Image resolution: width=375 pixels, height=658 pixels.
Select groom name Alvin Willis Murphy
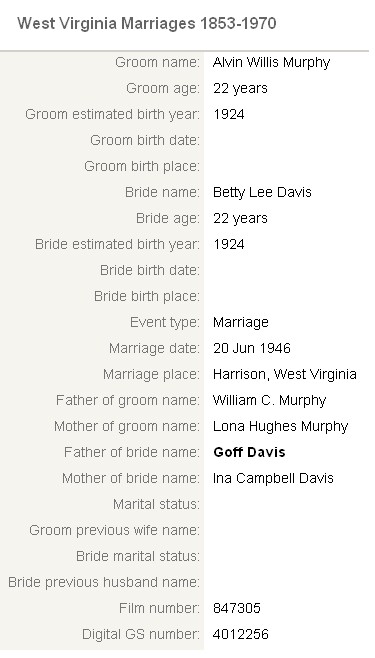pyautogui.click(x=271, y=63)
